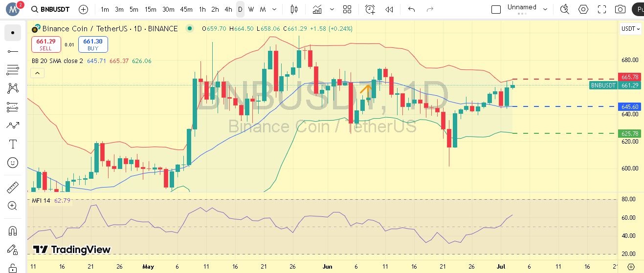
Task: Open quick search lightning magnifier icon
Action: (565, 9)
